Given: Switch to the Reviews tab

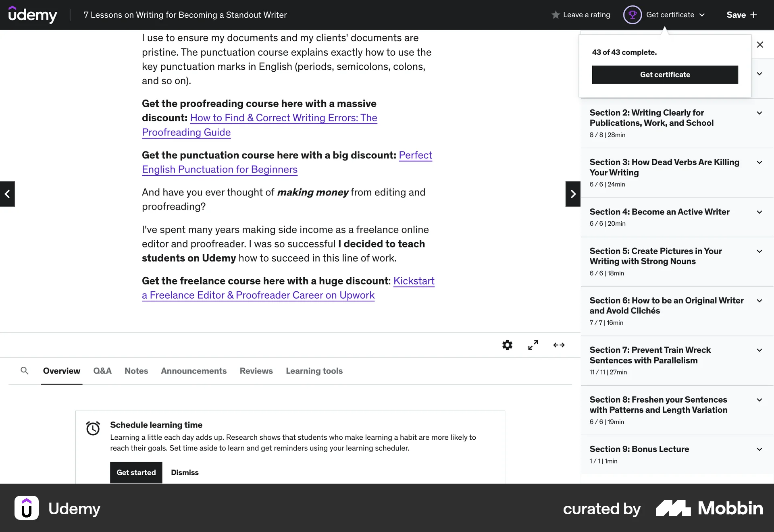Looking at the screenshot, I should coord(256,371).
